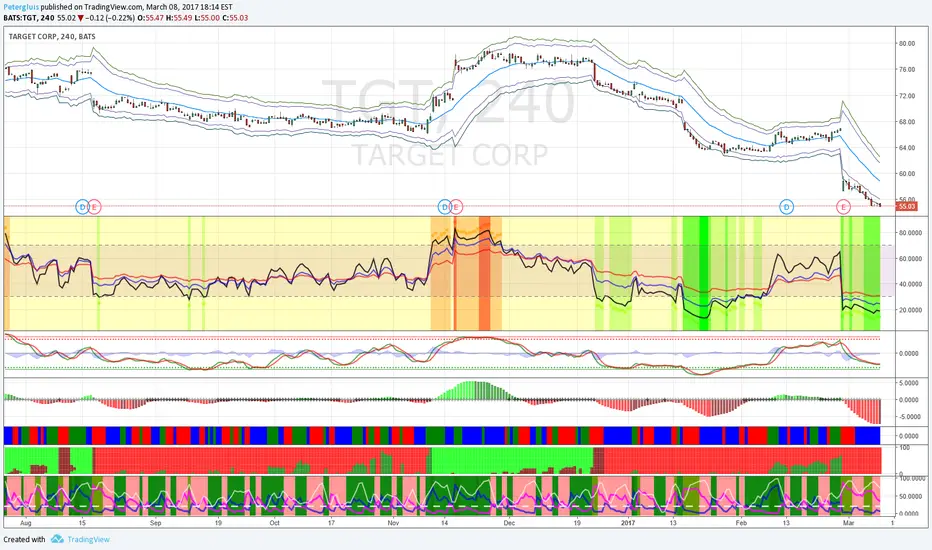Click the H:55.49 high value
This screenshot has height=550, width=932.
point(179,18)
